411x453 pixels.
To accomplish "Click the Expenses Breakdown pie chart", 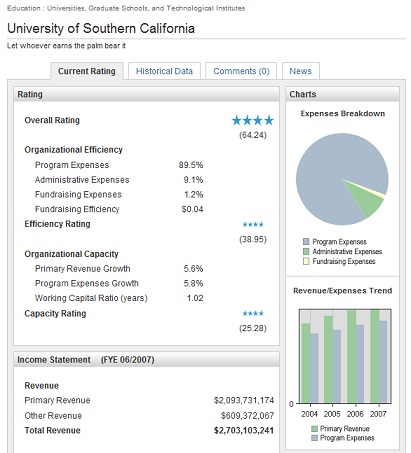I will pos(342,179).
